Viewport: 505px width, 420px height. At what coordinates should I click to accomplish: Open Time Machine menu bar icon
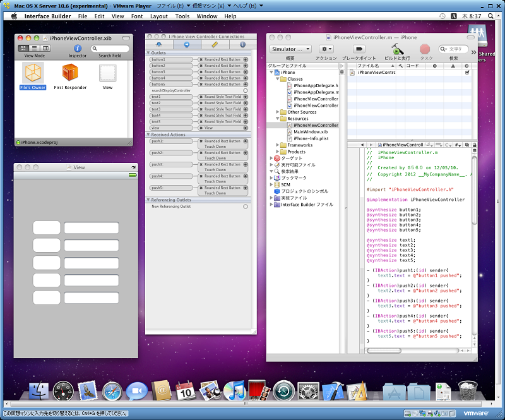click(x=443, y=16)
